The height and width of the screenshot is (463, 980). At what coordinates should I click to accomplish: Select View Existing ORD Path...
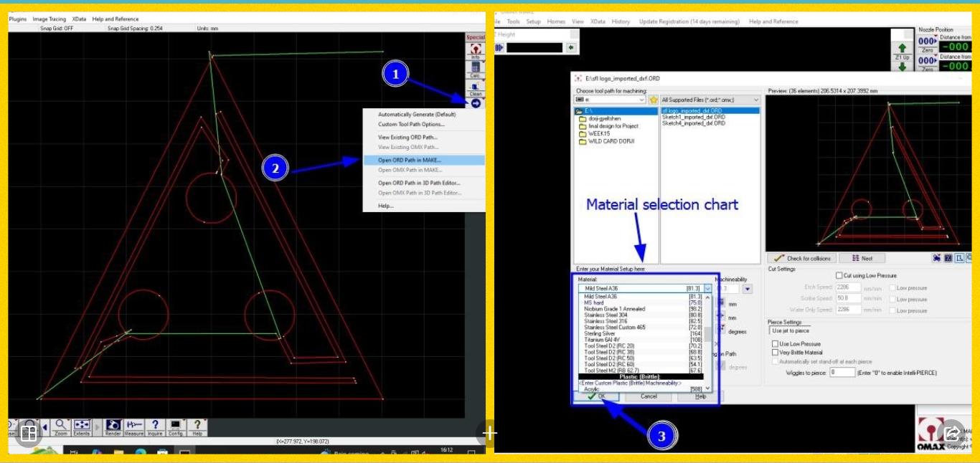[x=407, y=137]
